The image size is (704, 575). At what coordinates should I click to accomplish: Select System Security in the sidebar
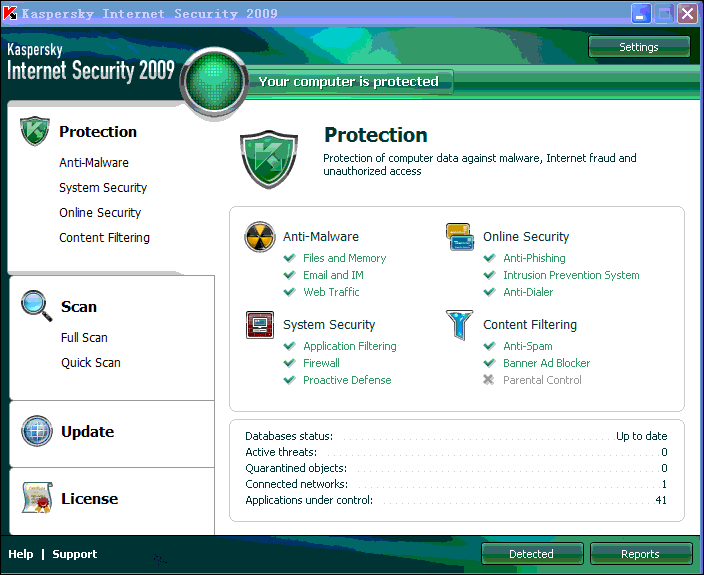(103, 188)
